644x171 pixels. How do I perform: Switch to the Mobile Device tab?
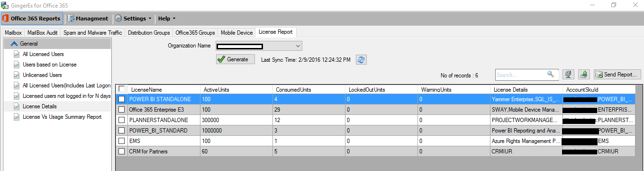click(x=236, y=33)
